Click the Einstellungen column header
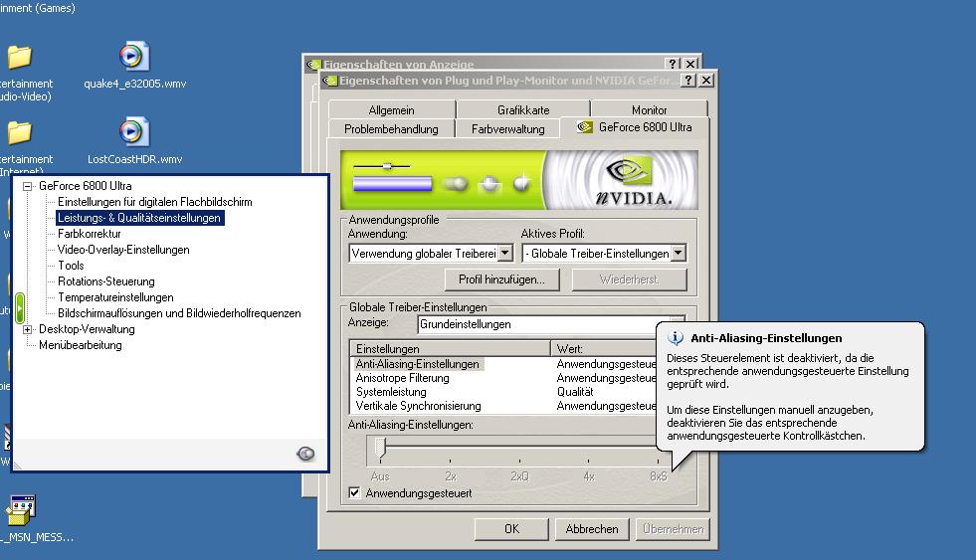Image resolution: width=976 pixels, height=560 pixels. tap(451, 349)
